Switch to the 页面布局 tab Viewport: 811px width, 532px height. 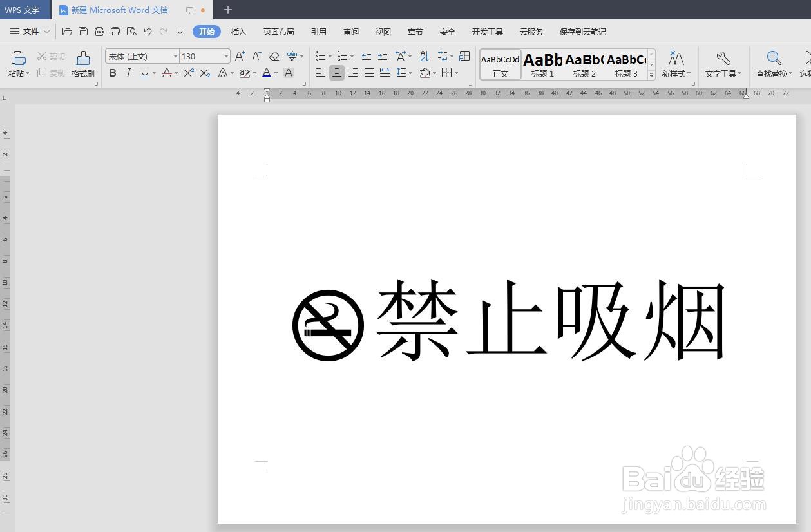pyautogui.click(x=278, y=32)
